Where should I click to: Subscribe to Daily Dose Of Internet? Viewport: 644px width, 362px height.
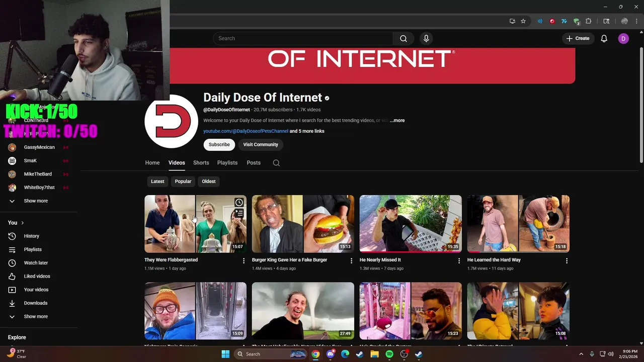point(219,145)
